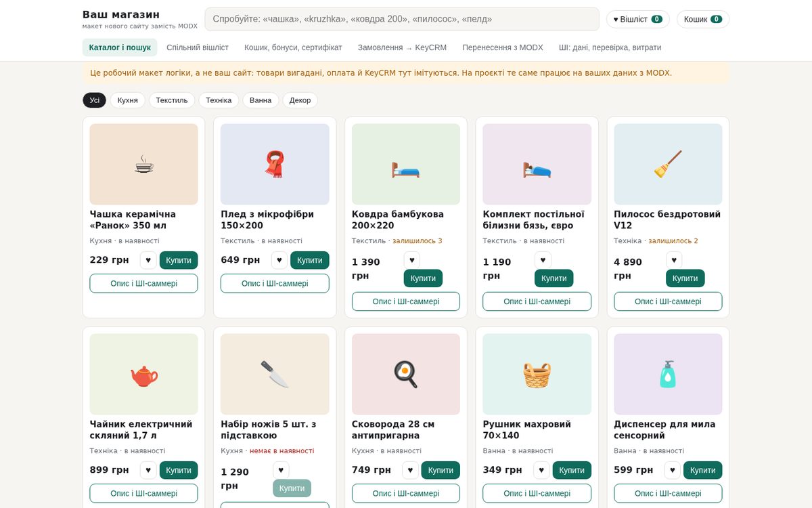Add the ceramic cup «Ранок» to wishlist with heart

[x=148, y=260]
